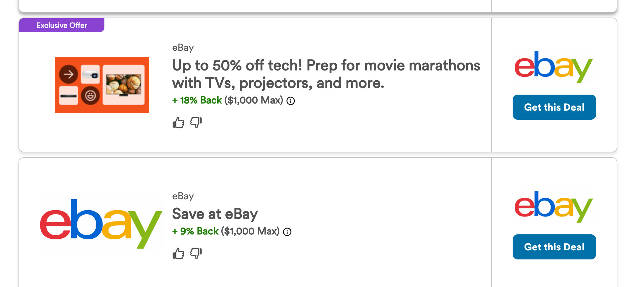Like the Save at eBay deal

click(178, 253)
